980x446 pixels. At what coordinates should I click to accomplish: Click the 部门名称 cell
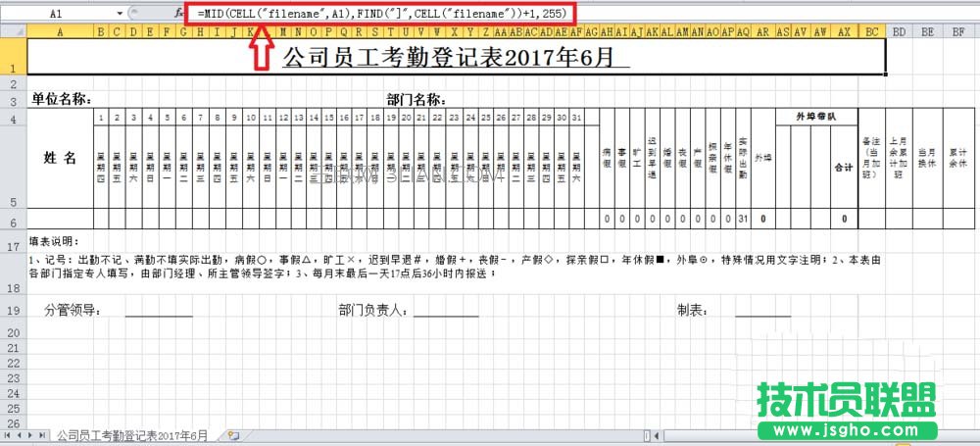416,99
